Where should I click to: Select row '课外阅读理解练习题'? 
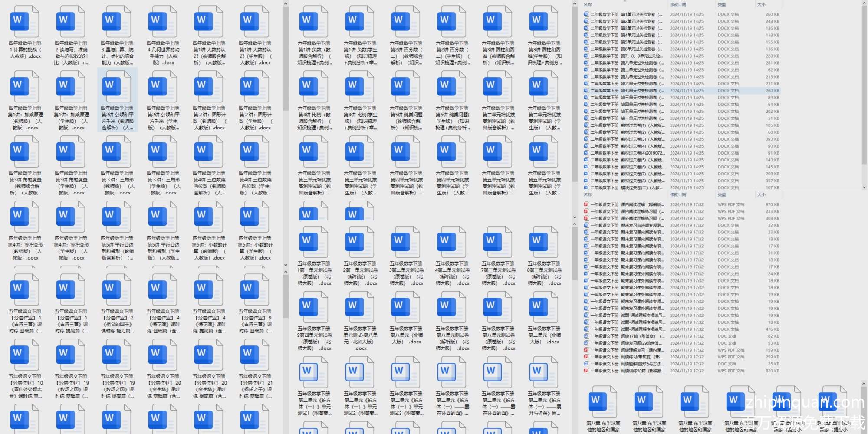point(681,218)
